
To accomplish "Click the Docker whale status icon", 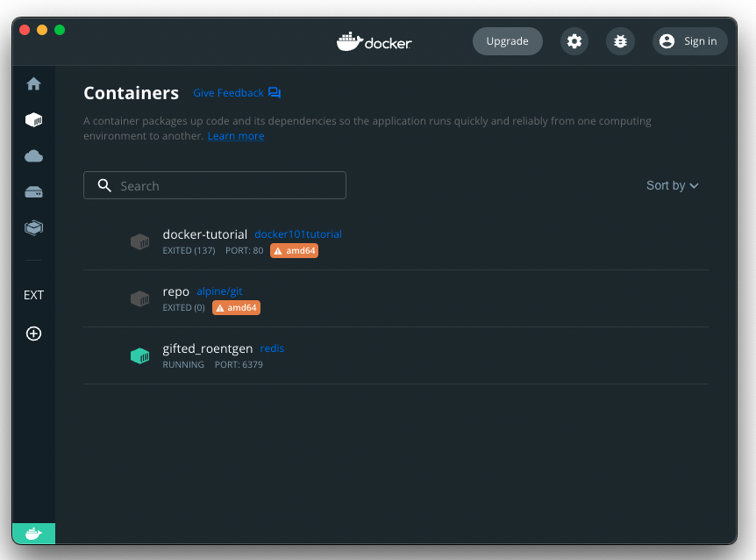I will [33, 534].
